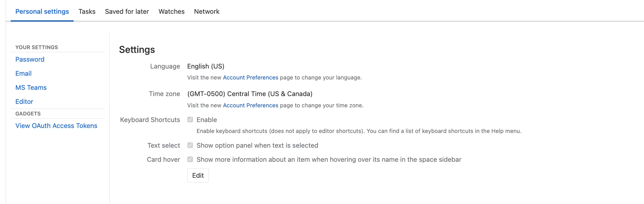
Task: Follow Account Preferences link to change time zone
Action: (x=250, y=105)
